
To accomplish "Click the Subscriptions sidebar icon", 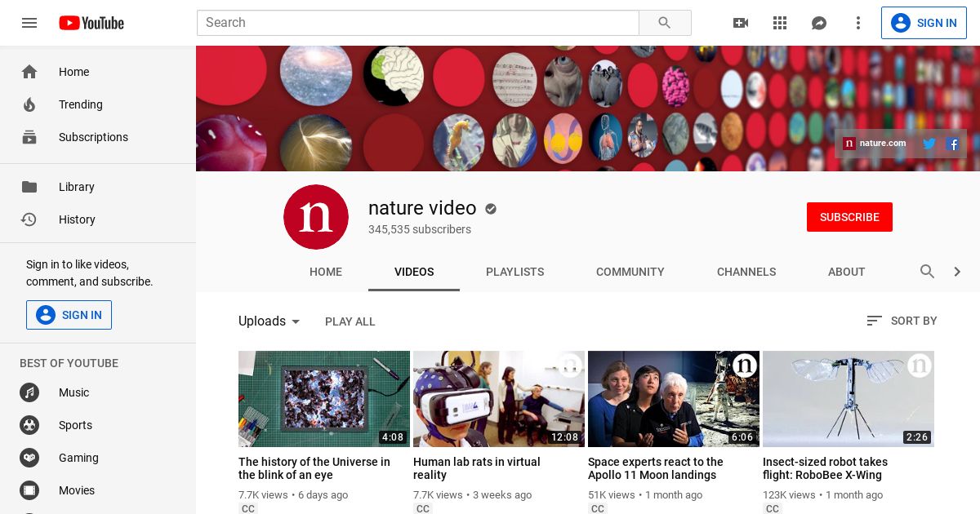I will coord(29,137).
